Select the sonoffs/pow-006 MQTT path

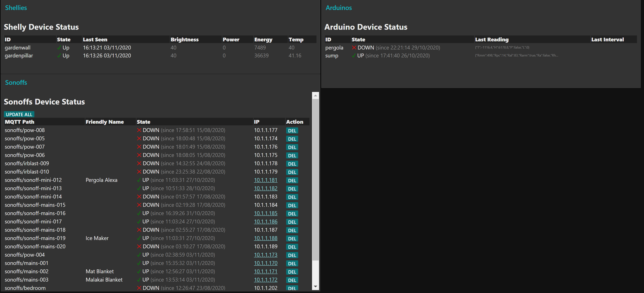click(x=25, y=155)
